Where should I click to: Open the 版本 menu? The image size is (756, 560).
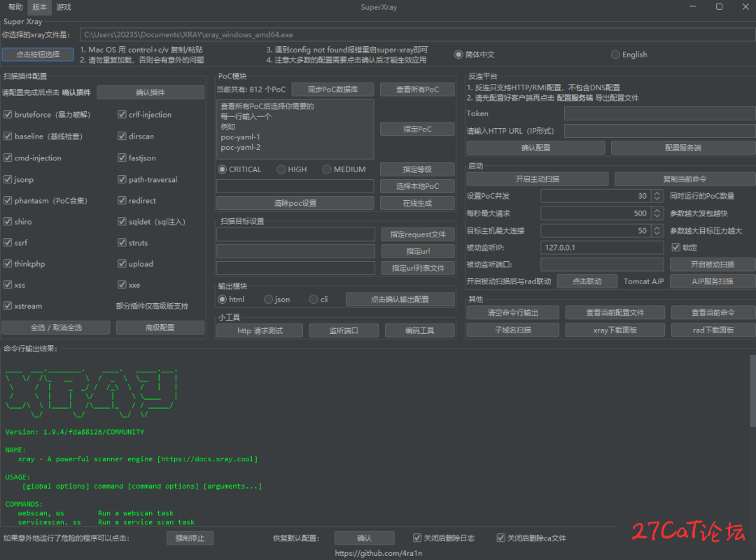(x=39, y=7)
